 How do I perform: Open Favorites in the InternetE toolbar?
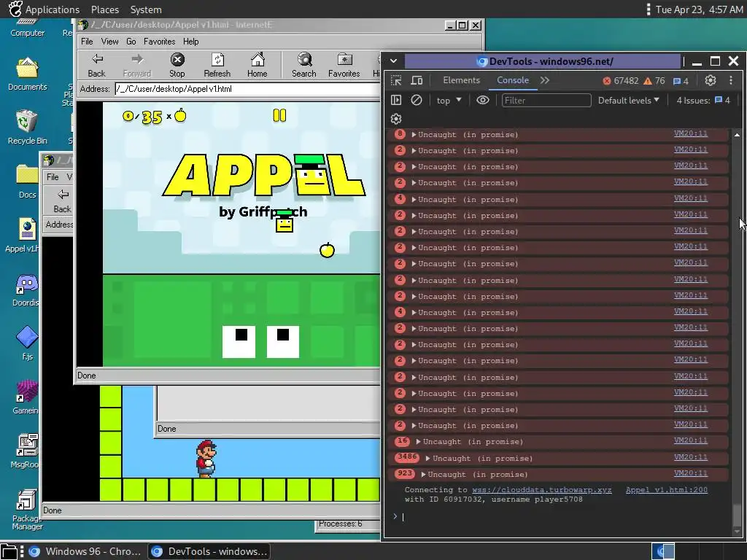(x=344, y=65)
